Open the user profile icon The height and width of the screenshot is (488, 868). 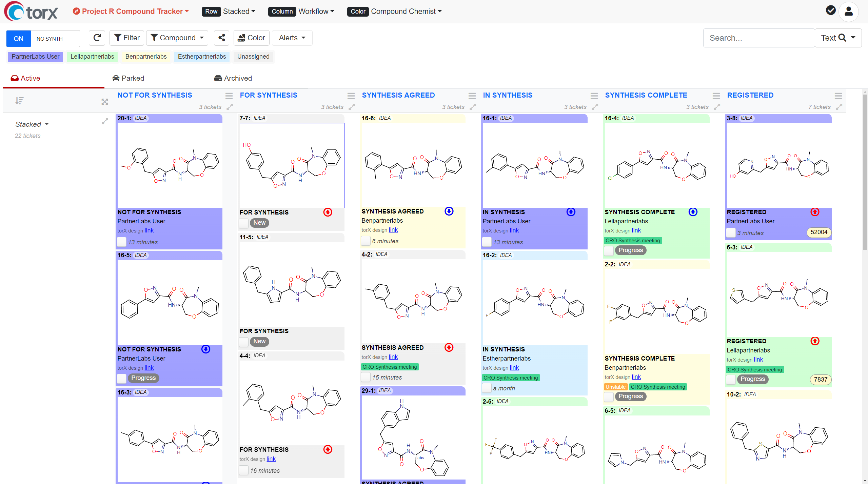point(848,12)
